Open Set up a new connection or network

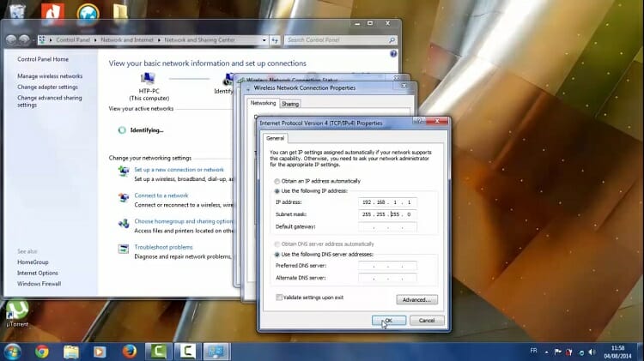[x=179, y=170]
